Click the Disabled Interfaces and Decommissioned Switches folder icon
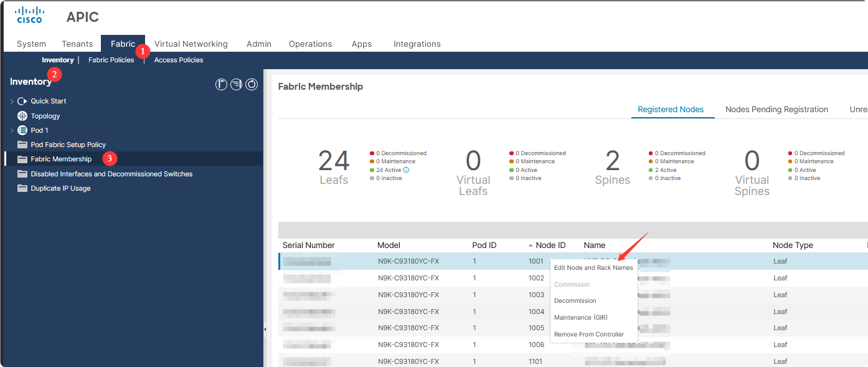The height and width of the screenshot is (367, 868). [22, 174]
